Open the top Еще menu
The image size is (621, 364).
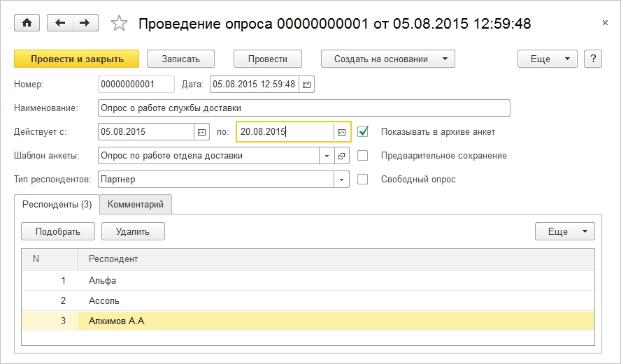pos(548,59)
